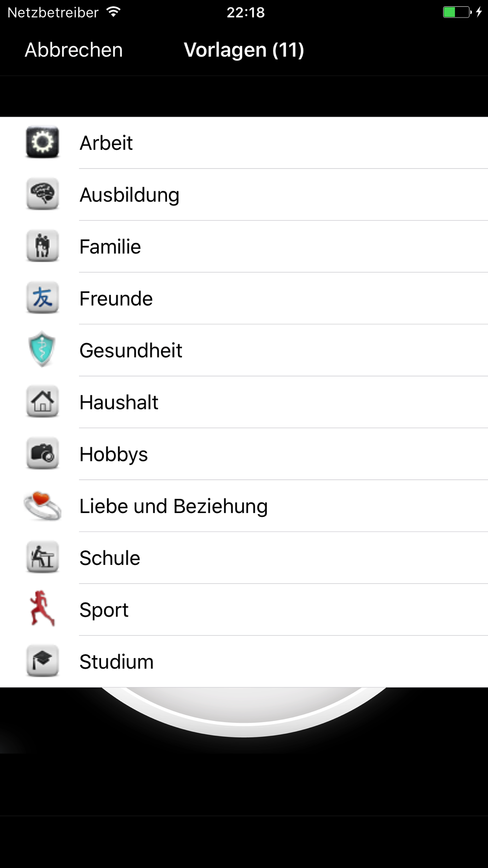Select the Gesundheit list entry

[x=244, y=350]
